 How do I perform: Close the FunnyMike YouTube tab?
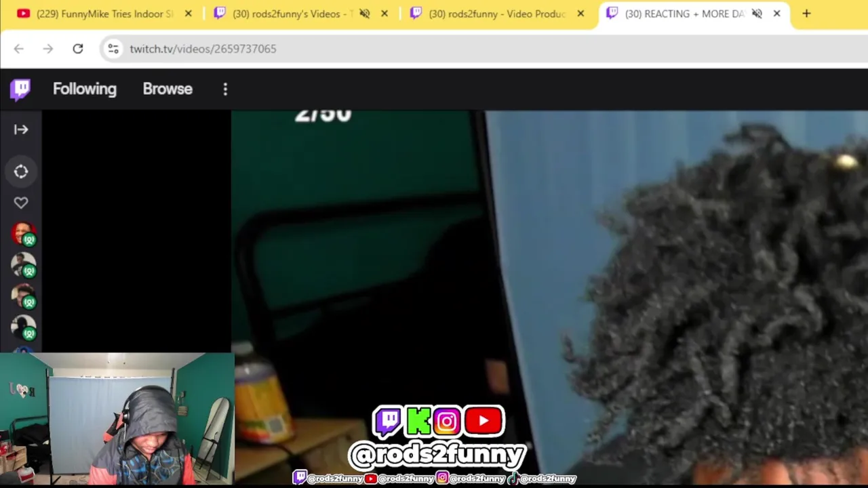pyautogui.click(x=188, y=14)
